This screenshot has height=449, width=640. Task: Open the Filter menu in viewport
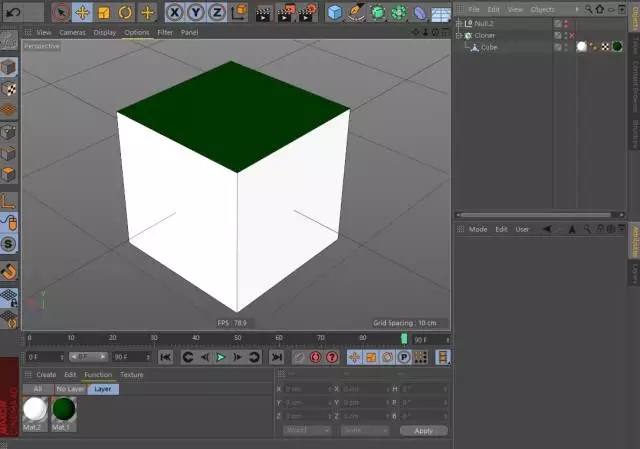coord(165,32)
